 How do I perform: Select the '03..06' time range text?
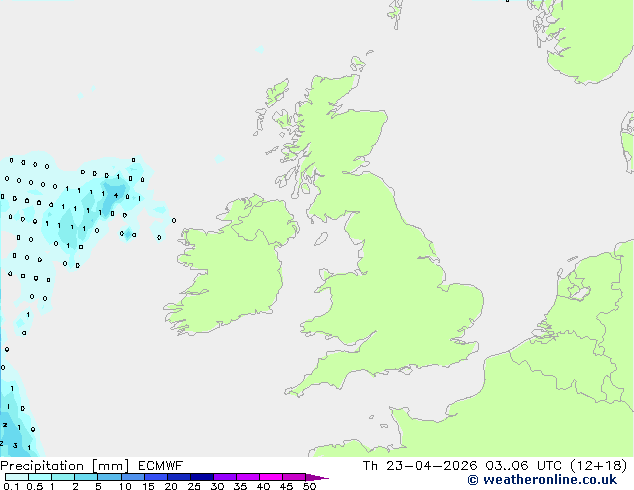[507, 466]
